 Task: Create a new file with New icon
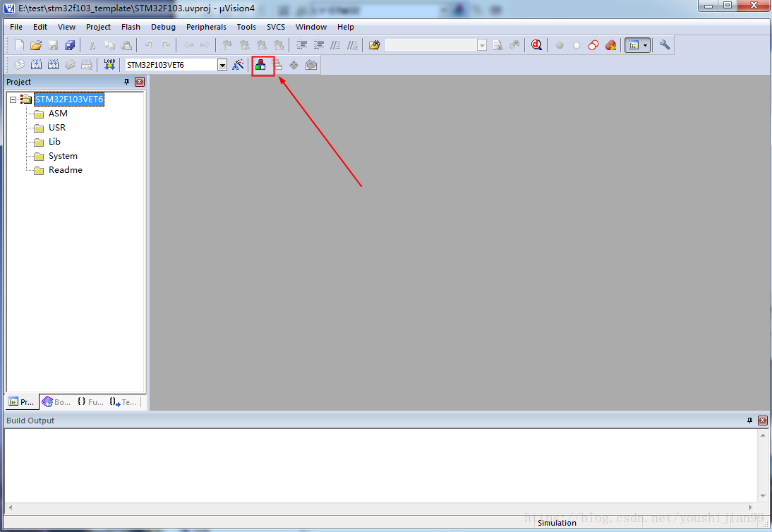19,45
